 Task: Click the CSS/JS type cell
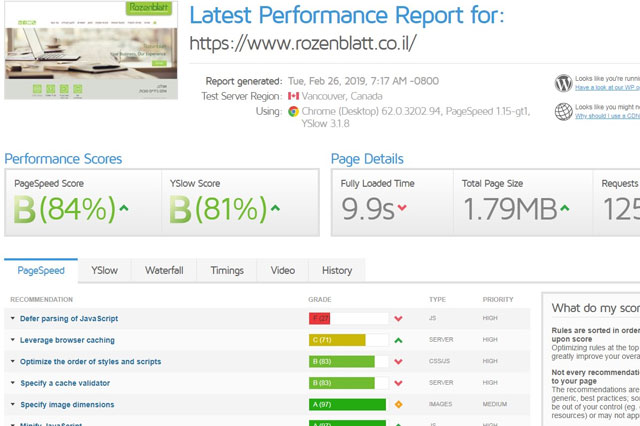tap(439, 361)
